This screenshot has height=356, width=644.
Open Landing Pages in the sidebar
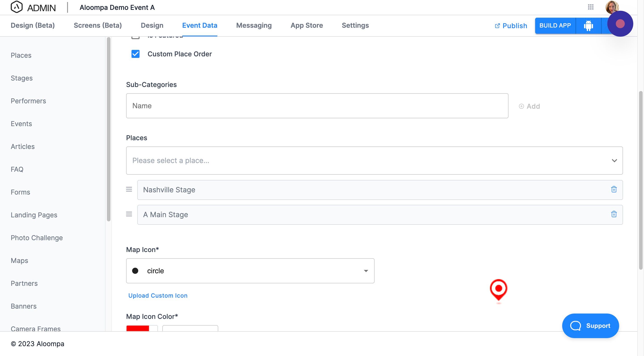[x=34, y=215]
